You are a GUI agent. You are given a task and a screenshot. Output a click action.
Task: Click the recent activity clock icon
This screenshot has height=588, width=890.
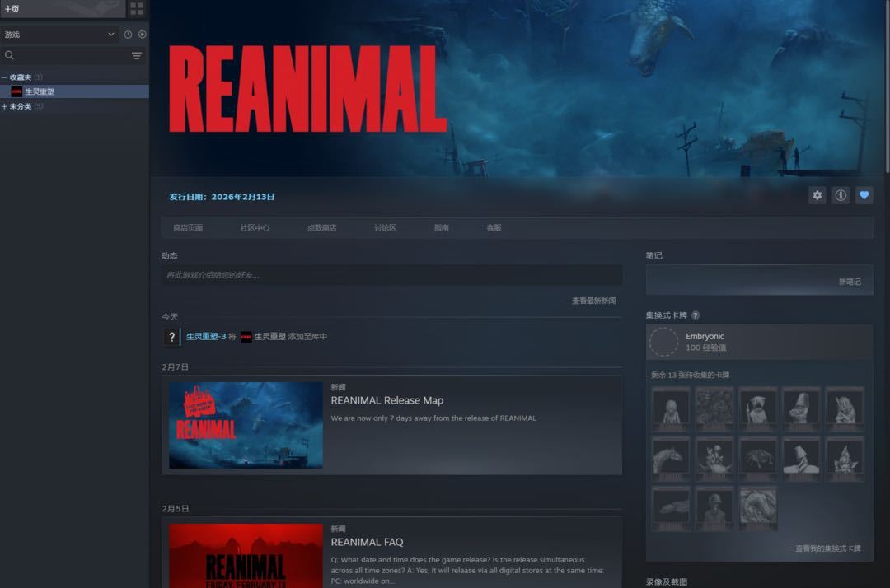click(x=129, y=35)
